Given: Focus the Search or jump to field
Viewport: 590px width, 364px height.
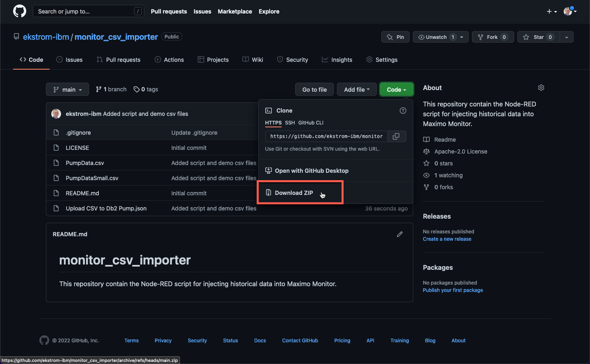Looking at the screenshot, I should 88,11.
